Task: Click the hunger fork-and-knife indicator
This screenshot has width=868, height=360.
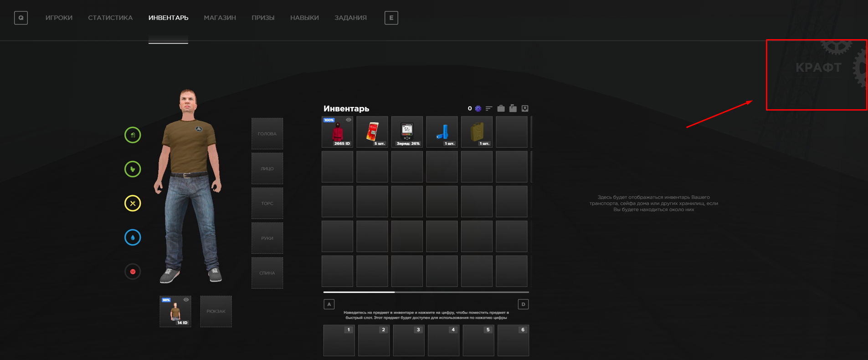Action: (133, 203)
